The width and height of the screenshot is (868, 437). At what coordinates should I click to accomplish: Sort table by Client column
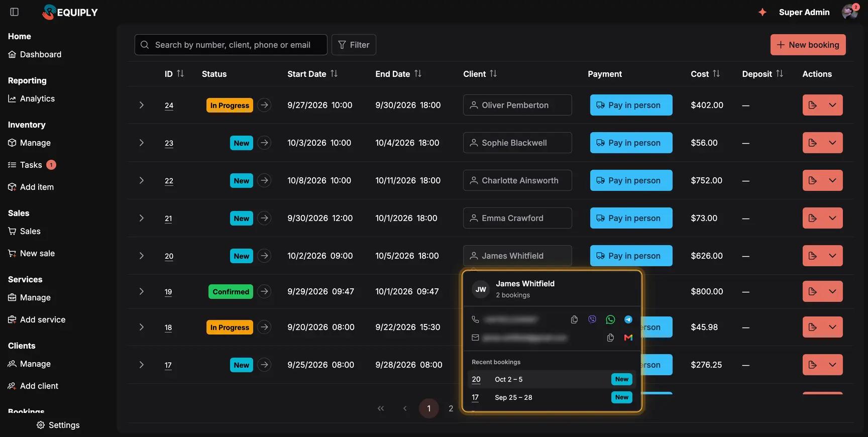493,73
